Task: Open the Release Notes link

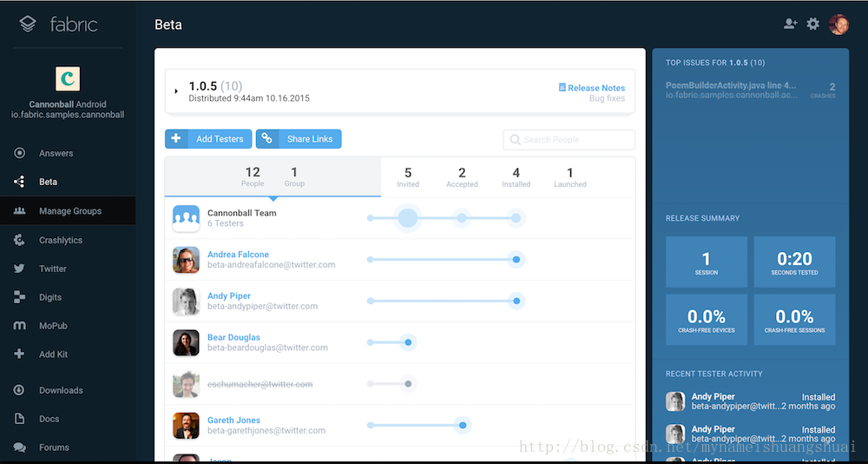Action: pos(592,88)
